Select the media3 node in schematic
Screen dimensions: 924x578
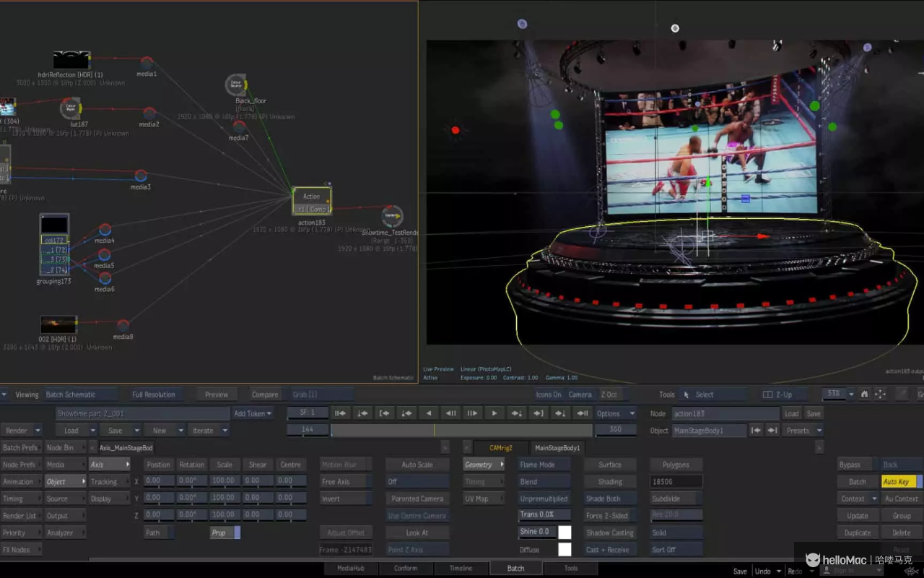click(x=141, y=176)
